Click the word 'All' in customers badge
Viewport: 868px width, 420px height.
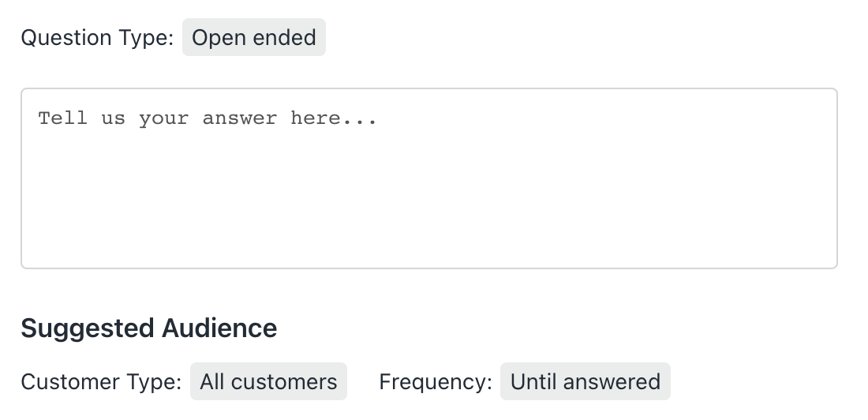point(212,382)
